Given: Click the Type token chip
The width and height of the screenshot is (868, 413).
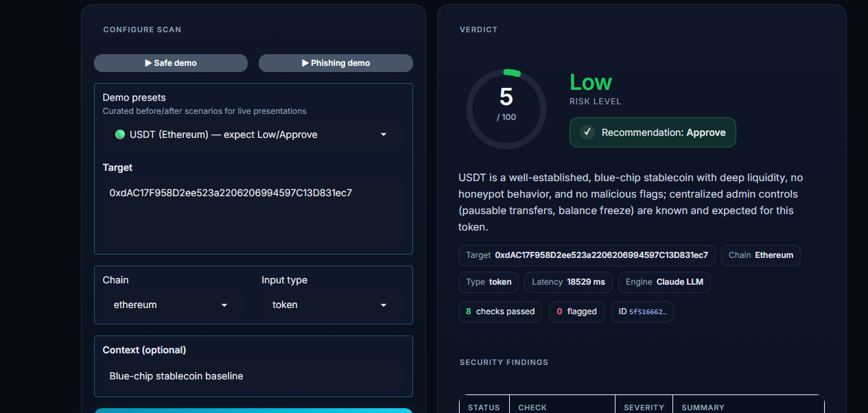Looking at the screenshot, I should pos(489,282).
